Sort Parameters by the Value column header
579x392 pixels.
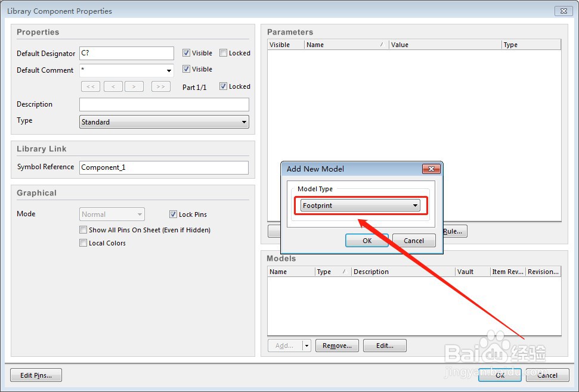445,45
